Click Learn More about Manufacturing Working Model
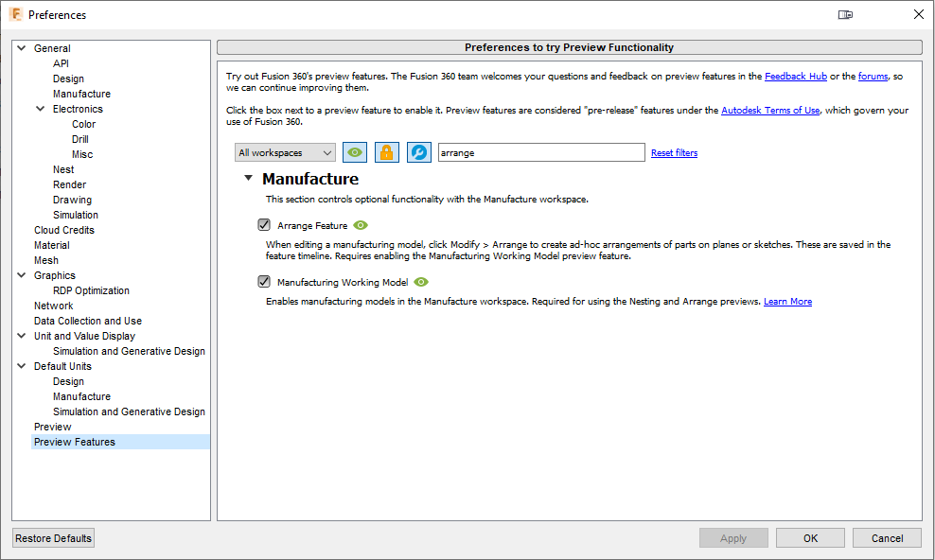This screenshot has width=935, height=560. click(787, 302)
